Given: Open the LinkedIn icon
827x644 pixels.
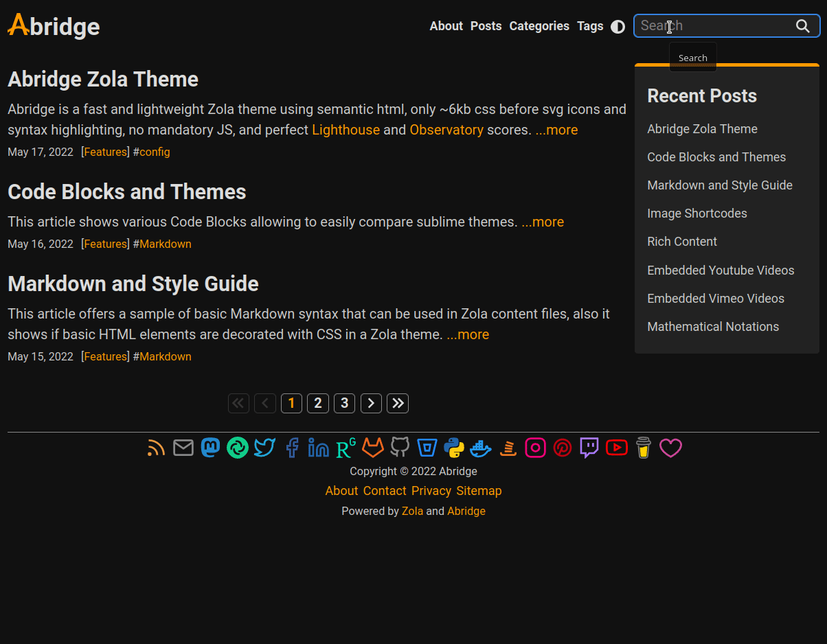Looking at the screenshot, I should 319,448.
